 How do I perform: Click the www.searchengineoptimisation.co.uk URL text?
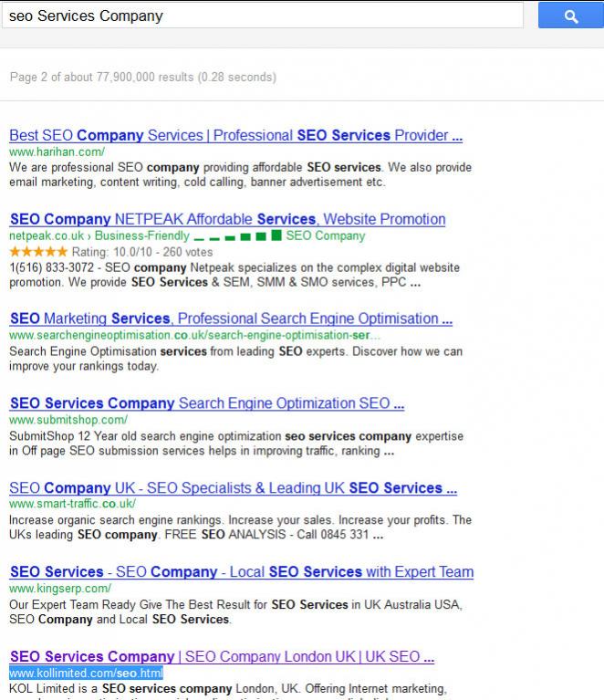click(x=194, y=335)
